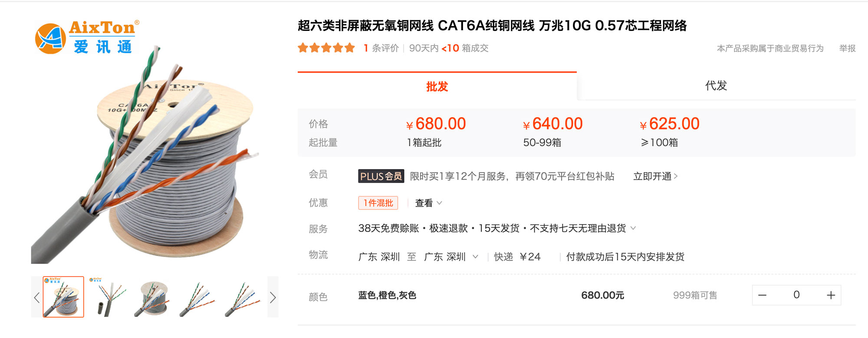Select the third thumbnail showing cable spool
This screenshot has height=338, width=868.
[x=154, y=297]
